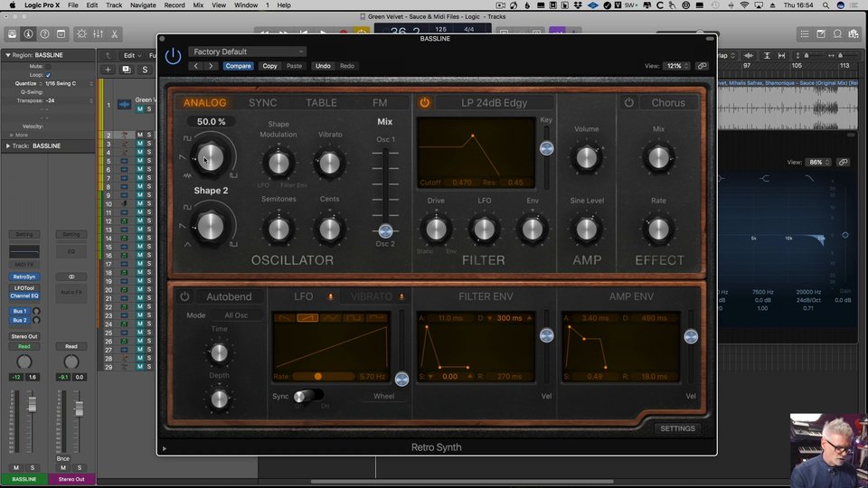Screen dimensions: 868x488
Task: Expand the Track BASSLINE disclosure triangle
Action: click(x=8, y=146)
